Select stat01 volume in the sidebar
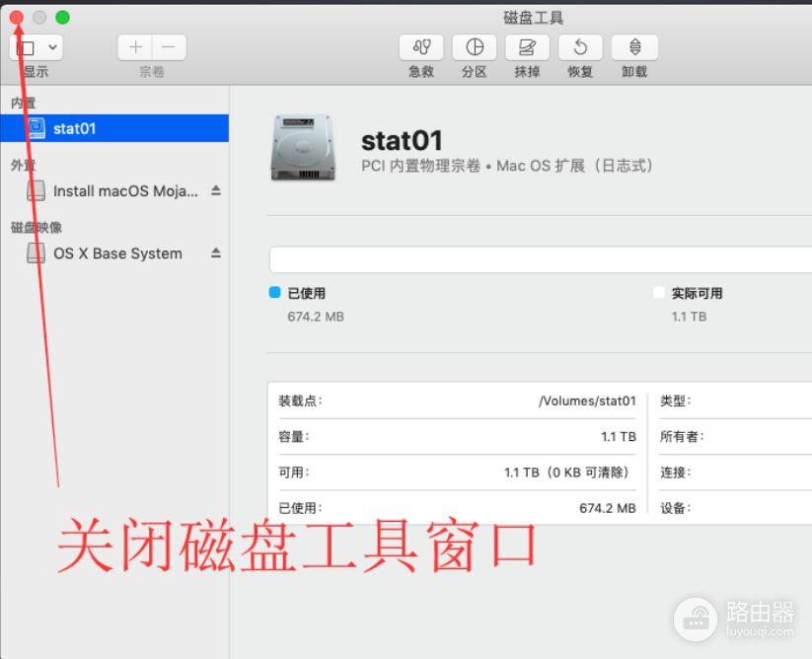The image size is (812, 659). click(74, 128)
